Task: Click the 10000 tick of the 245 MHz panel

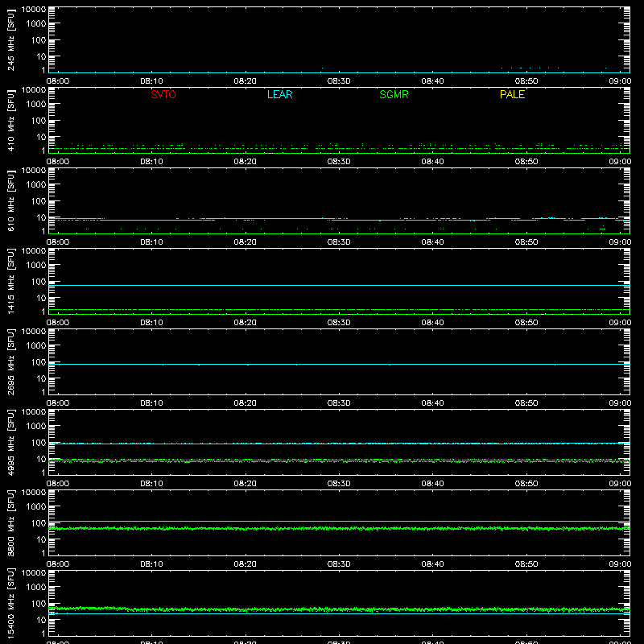Action: [x=34, y=10]
